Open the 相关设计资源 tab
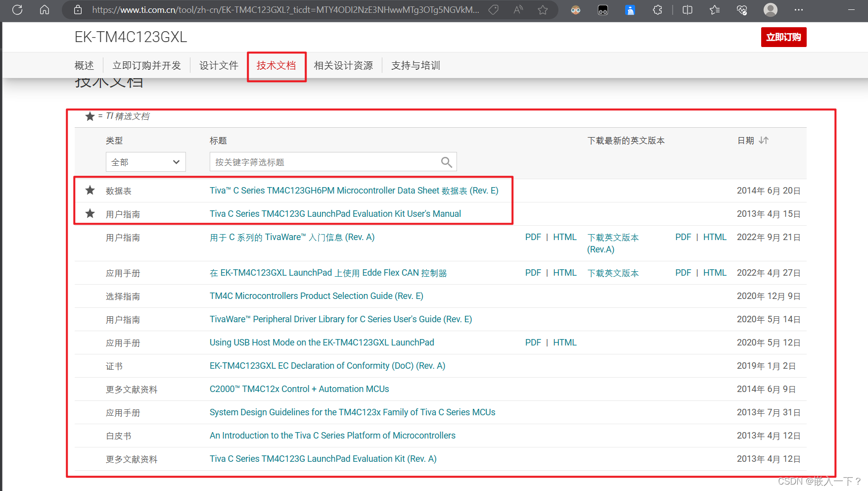868x491 pixels. click(x=343, y=65)
